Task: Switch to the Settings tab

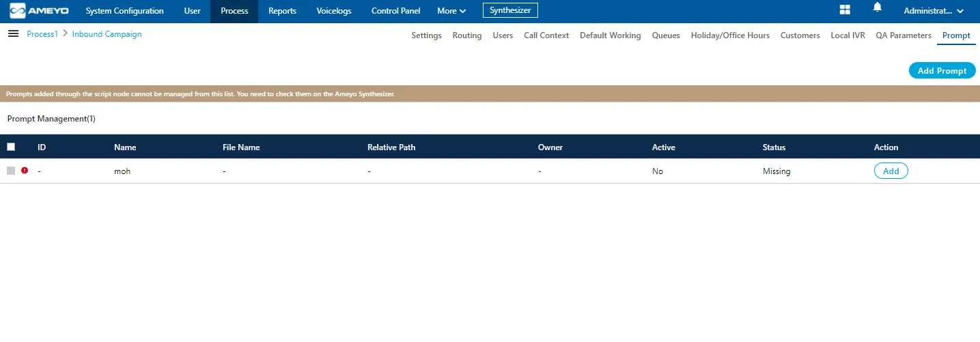Action: coord(426,35)
